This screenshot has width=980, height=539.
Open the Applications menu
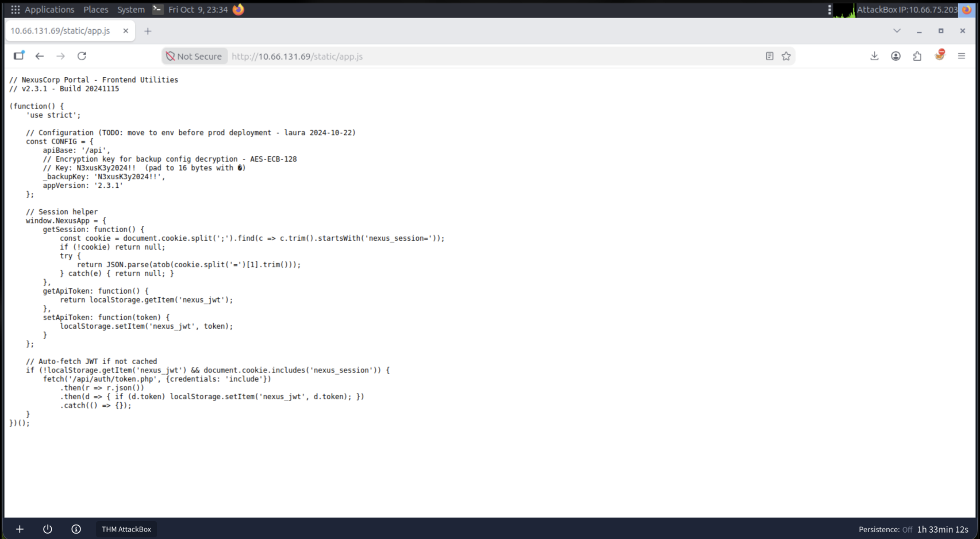[49, 9]
